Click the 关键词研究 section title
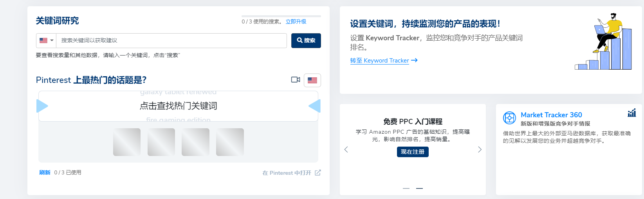Viewport: 644px width, 199px height. [57, 21]
